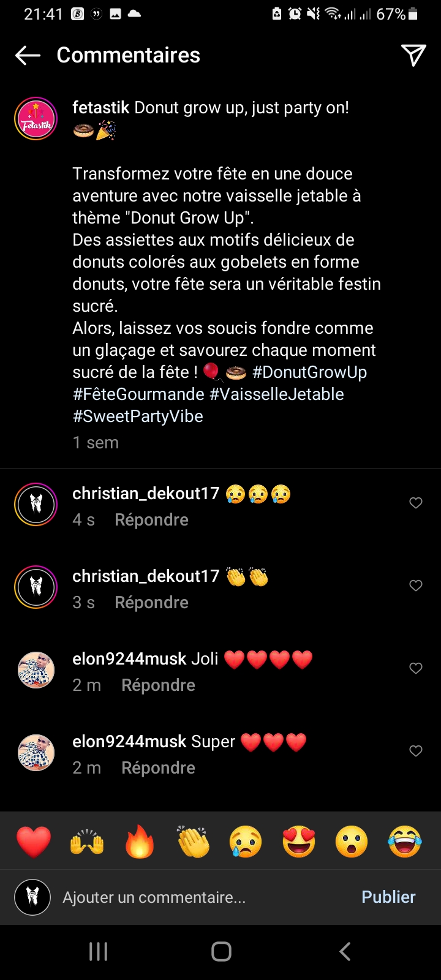Insert the red heart quick emoji

point(34,842)
